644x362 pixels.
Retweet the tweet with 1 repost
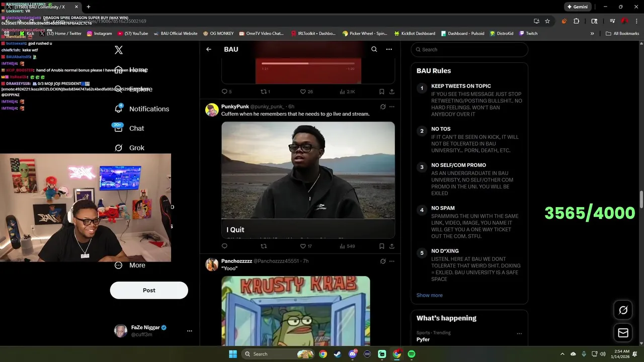(x=265, y=92)
